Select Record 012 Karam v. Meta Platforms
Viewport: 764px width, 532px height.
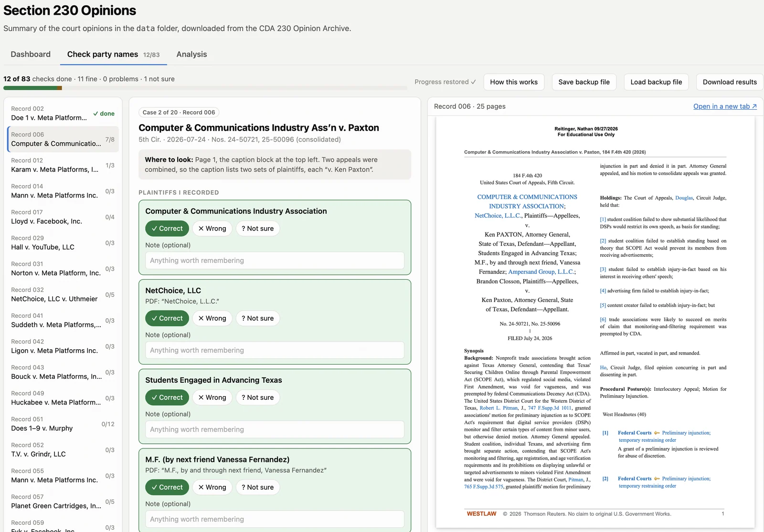(63, 165)
